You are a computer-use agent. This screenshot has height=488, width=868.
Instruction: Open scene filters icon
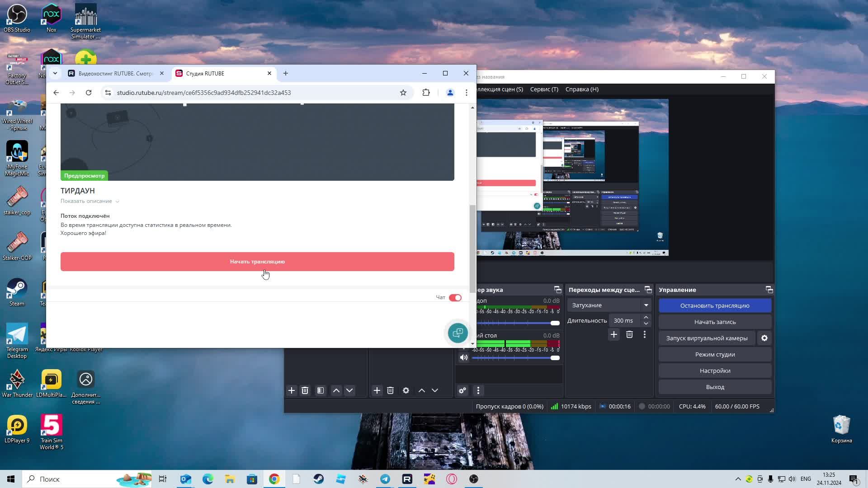point(321,390)
